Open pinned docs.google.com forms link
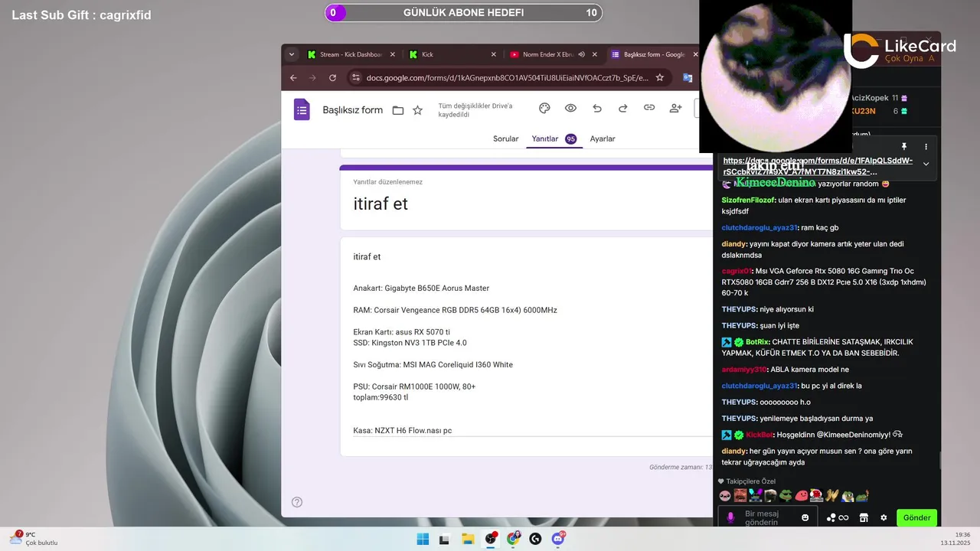980x551 pixels. (x=818, y=166)
